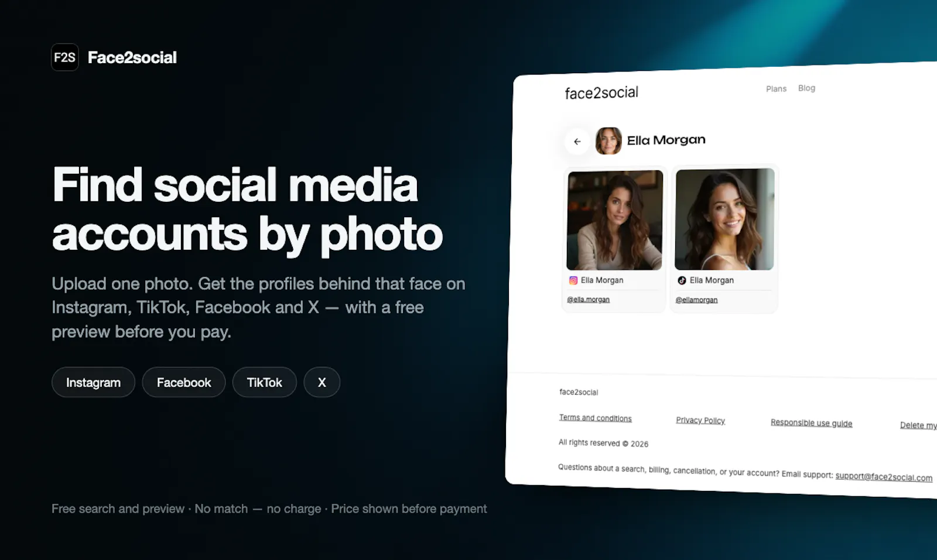Open the Responsible use guide link
This screenshot has height=560, width=937.
[x=811, y=422]
